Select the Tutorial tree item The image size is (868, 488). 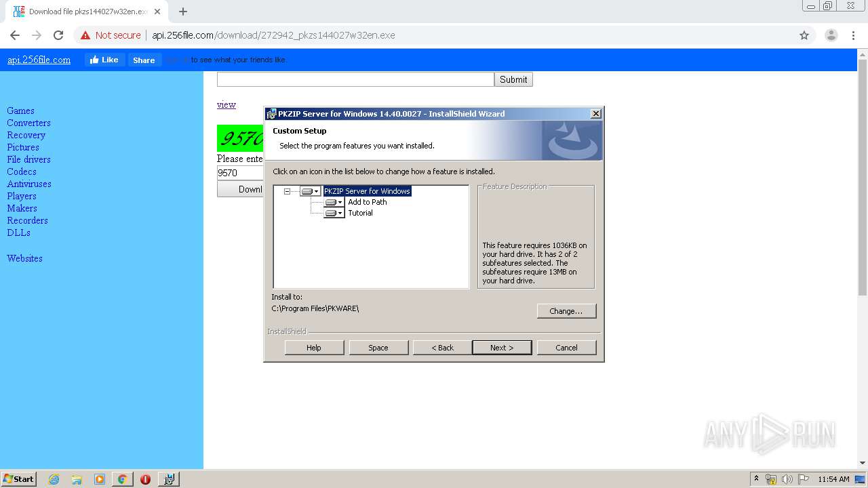[360, 213]
